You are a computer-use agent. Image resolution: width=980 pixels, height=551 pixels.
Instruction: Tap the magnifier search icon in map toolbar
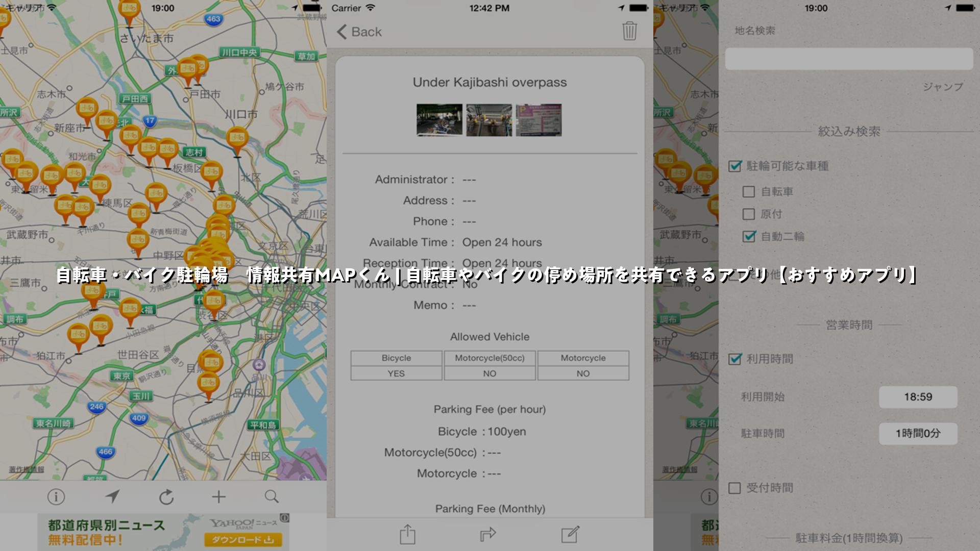(272, 496)
